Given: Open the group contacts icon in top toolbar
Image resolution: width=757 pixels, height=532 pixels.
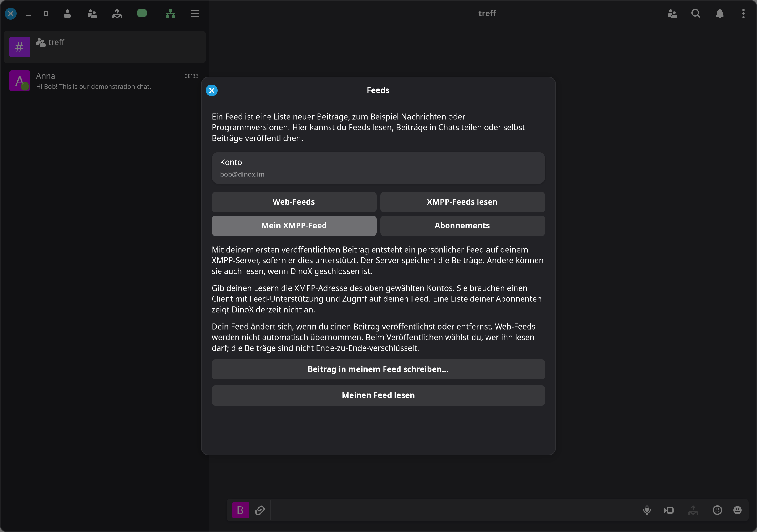Looking at the screenshot, I should [92, 14].
